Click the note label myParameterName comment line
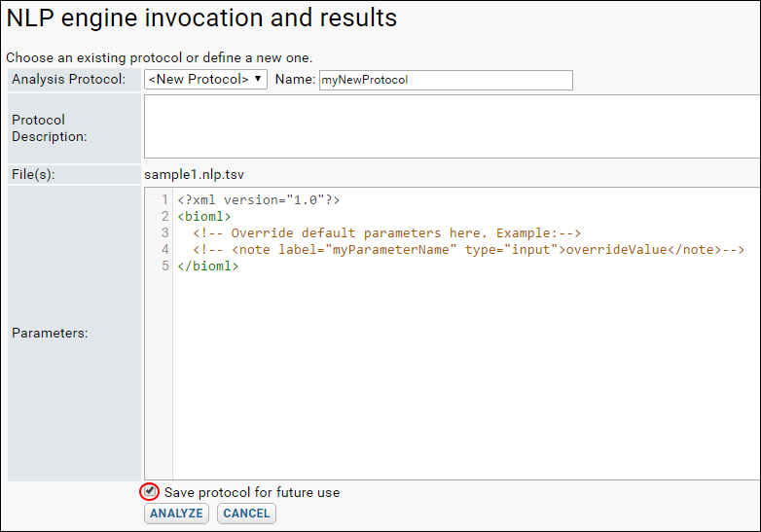Image resolution: width=761 pixels, height=532 pixels. pyautogui.click(x=468, y=249)
